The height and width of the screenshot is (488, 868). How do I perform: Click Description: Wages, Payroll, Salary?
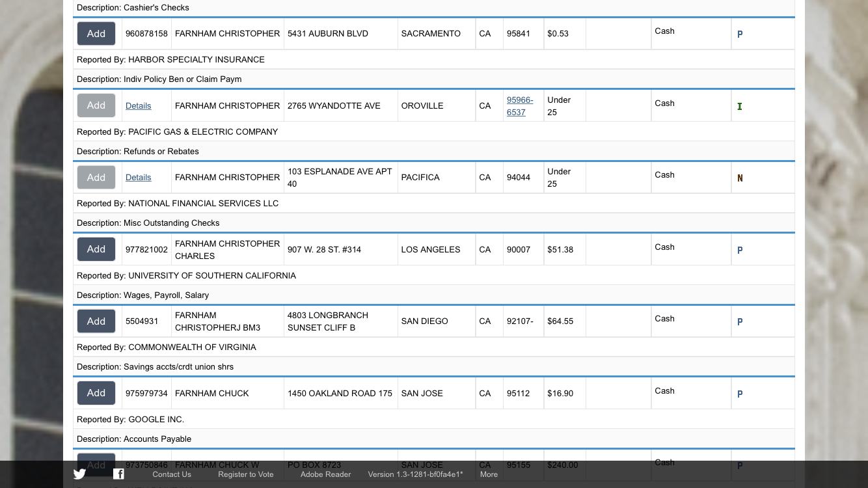[142, 295]
